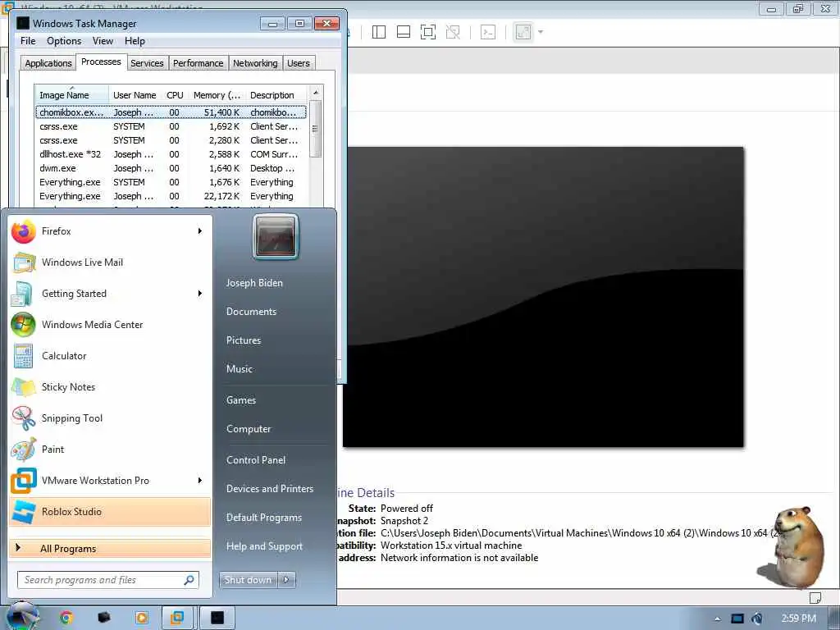
Task: Enter VMware full screen mode
Action: point(428,32)
